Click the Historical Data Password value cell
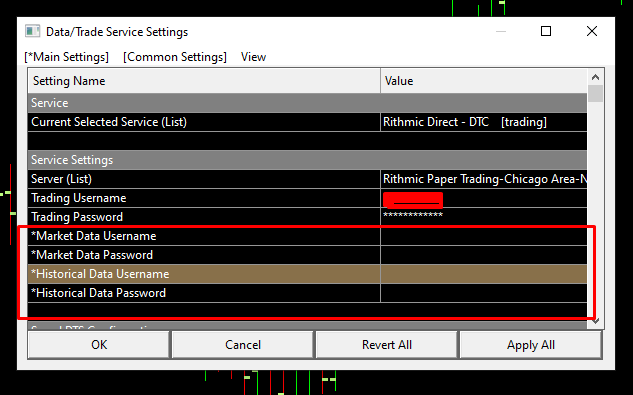Viewport: 633px width, 395px height. [x=484, y=293]
